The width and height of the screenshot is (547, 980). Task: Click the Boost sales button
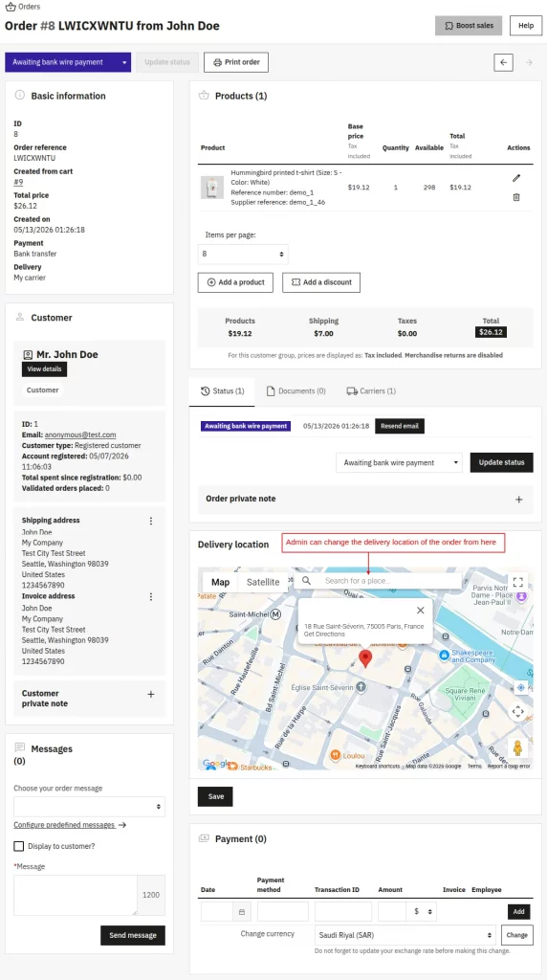(469, 26)
